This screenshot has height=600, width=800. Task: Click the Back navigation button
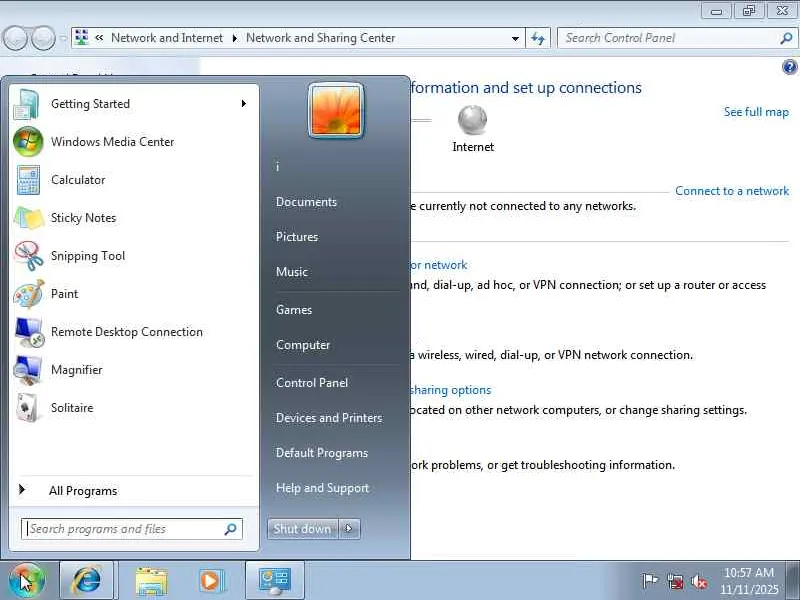pyautogui.click(x=15, y=38)
